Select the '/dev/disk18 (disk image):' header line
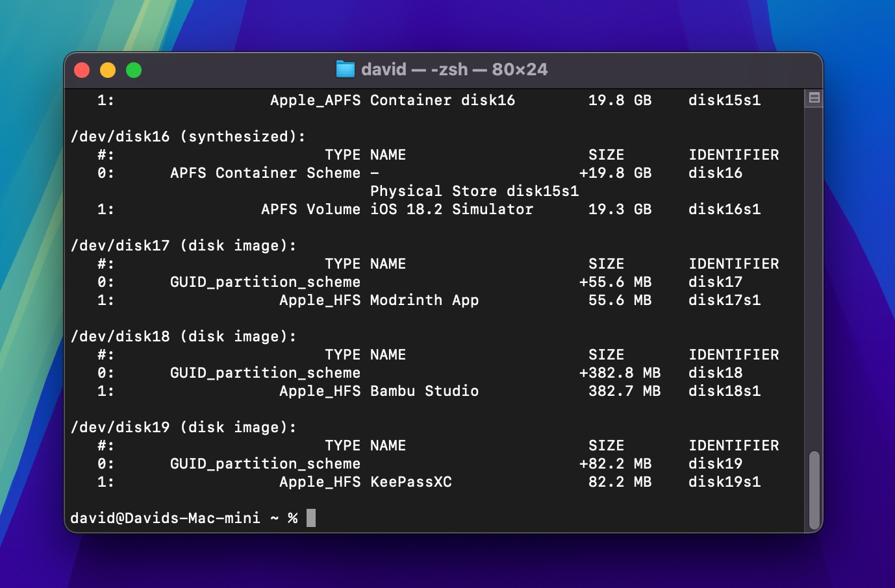This screenshot has height=588, width=895. (183, 336)
